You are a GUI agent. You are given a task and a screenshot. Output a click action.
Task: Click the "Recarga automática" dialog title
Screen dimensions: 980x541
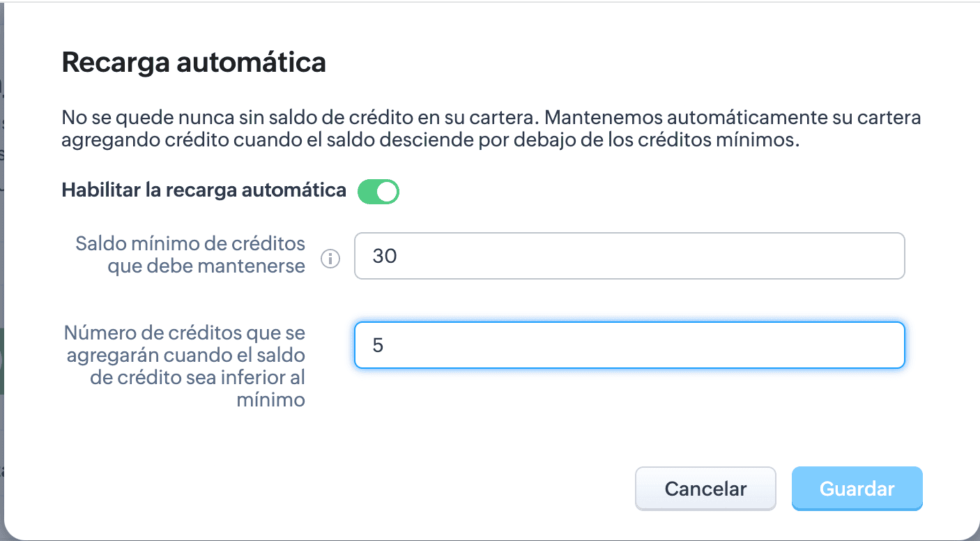(194, 63)
